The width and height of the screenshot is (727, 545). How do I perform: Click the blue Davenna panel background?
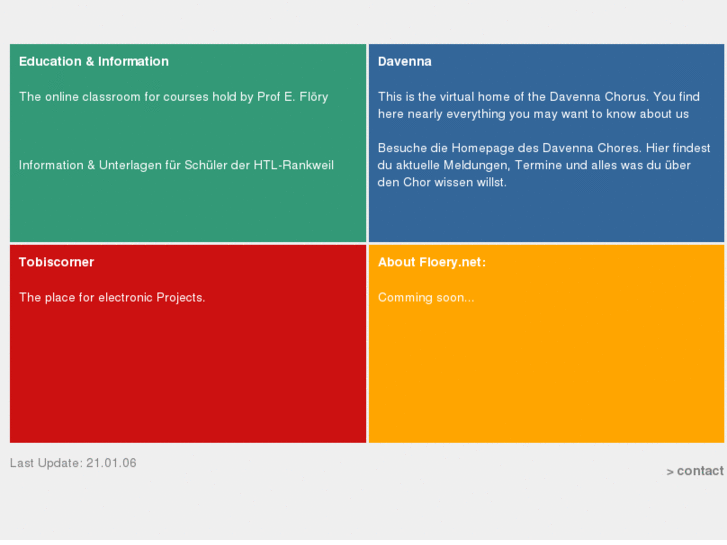point(546,220)
